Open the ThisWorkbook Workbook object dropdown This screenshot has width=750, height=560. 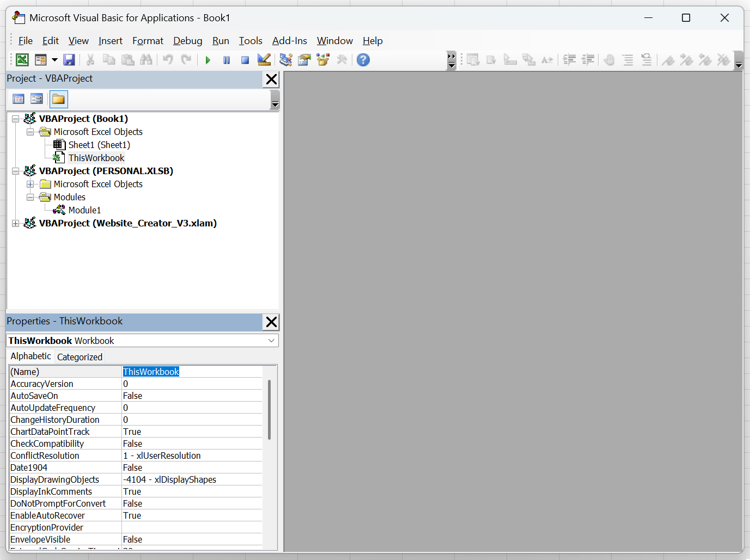pos(271,341)
